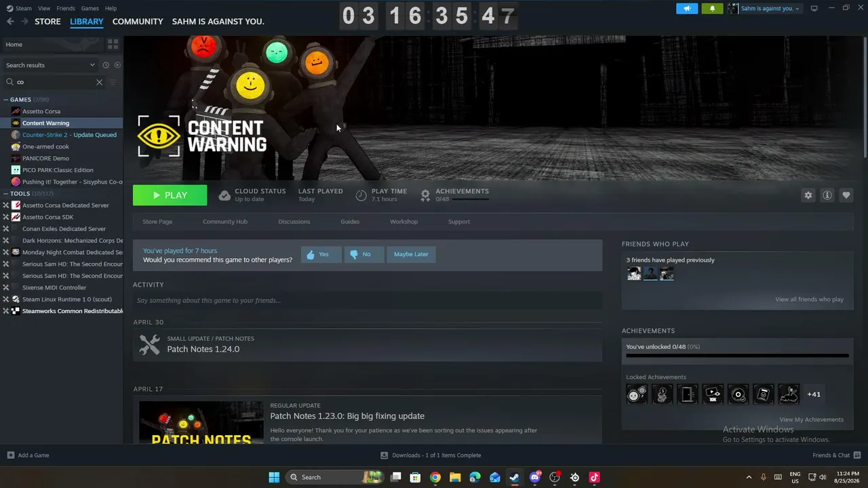Sort library by recent activity clock icon

(106, 65)
